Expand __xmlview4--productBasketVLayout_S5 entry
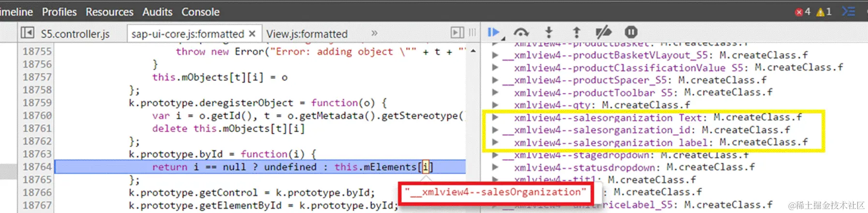Screen dimensions: 868x213 495,55
